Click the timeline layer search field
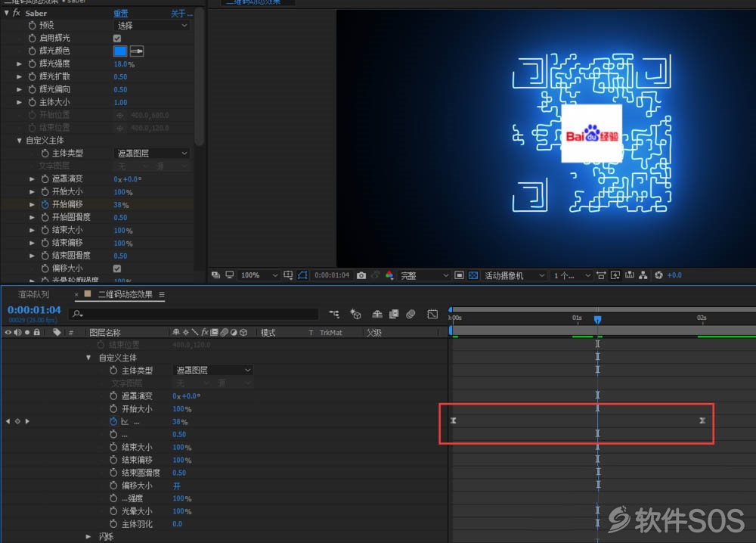This screenshot has height=543, width=756. (194, 314)
